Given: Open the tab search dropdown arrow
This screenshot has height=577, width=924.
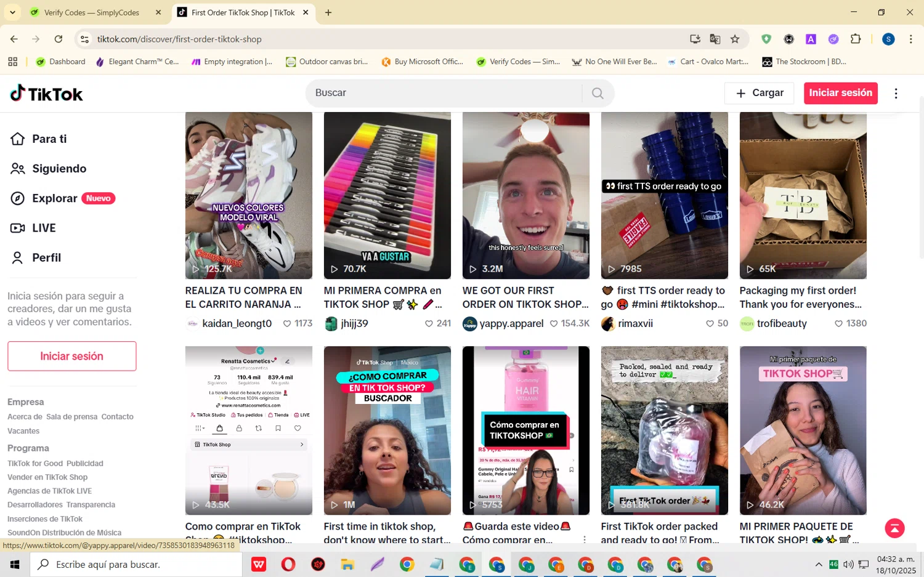Looking at the screenshot, I should pyautogui.click(x=12, y=12).
